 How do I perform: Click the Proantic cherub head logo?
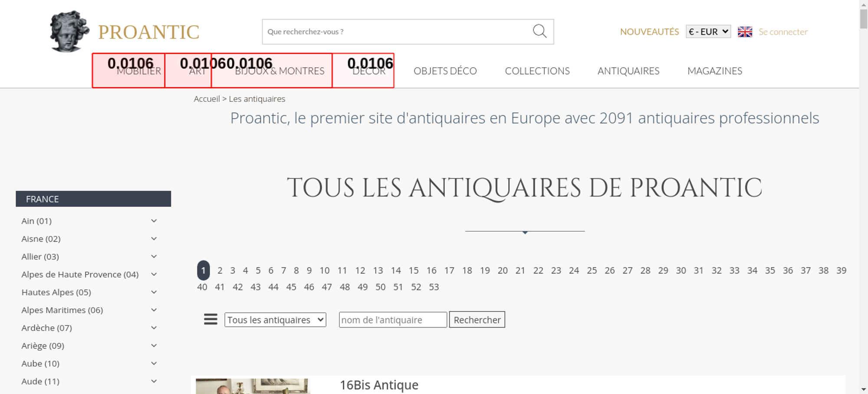69,31
